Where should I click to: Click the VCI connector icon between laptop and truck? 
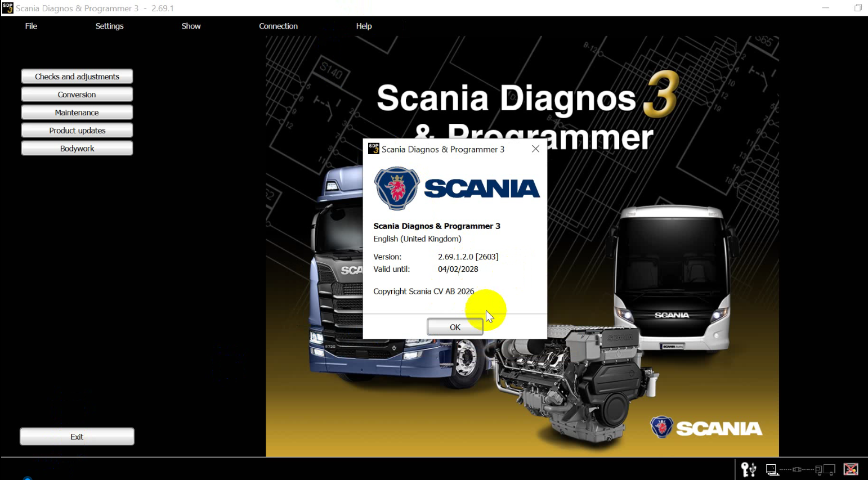(x=798, y=469)
